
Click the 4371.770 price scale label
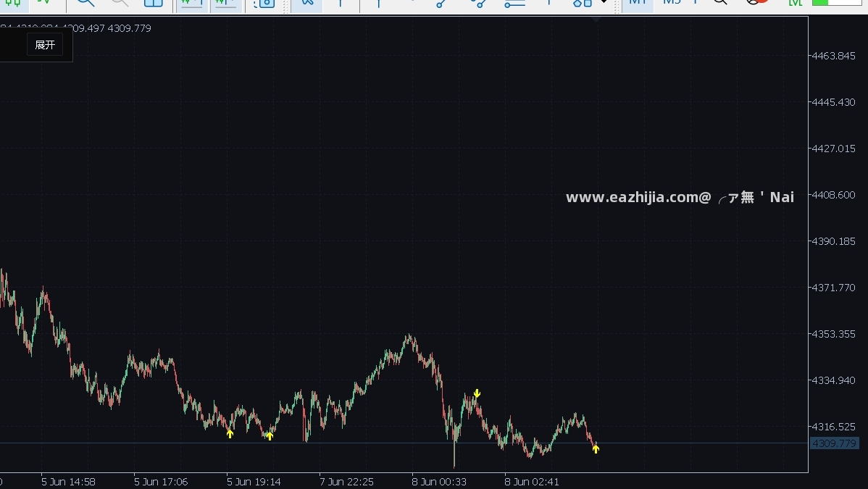[x=834, y=288]
